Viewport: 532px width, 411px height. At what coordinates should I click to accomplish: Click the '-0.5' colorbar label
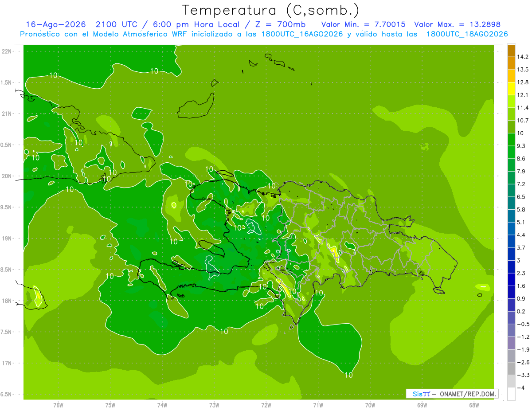click(523, 324)
